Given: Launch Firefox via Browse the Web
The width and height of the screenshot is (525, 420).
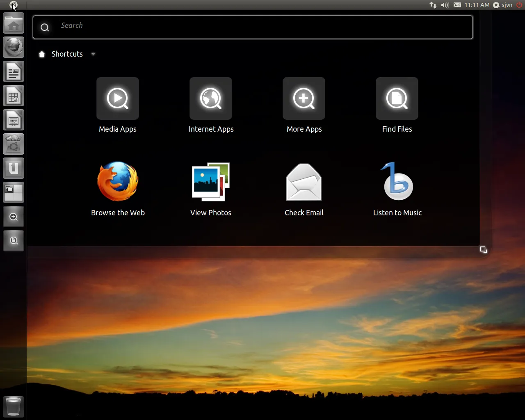Looking at the screenshot, I should pos(118,182).
